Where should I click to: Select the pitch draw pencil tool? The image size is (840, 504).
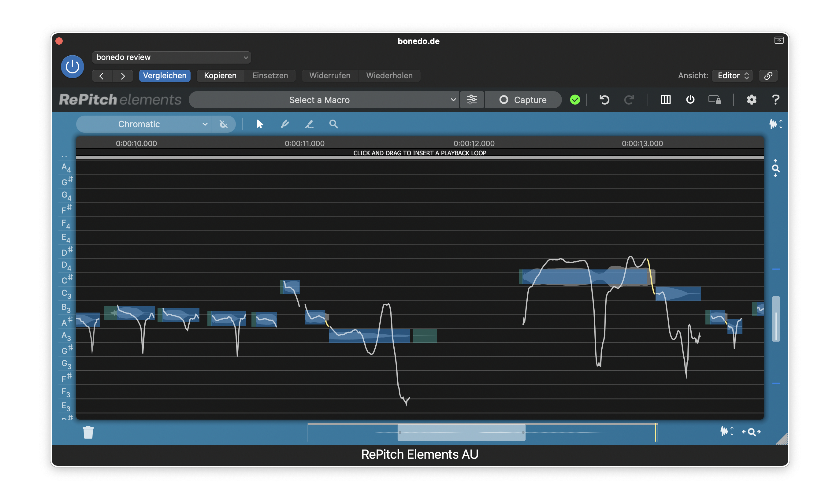pos(285,124)
